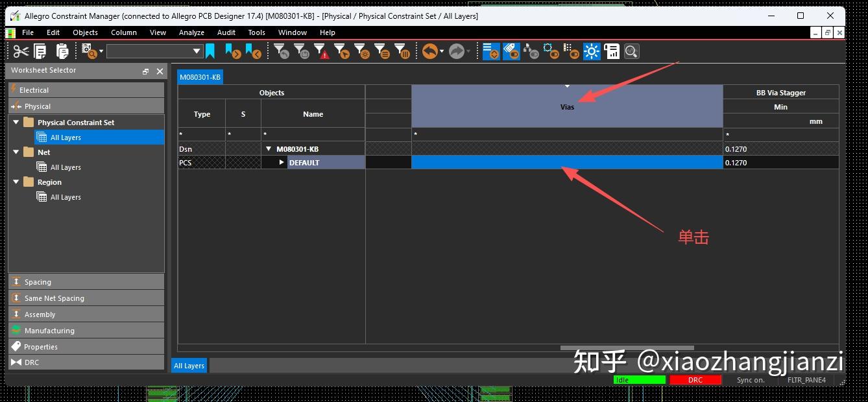Open the Undo dropdown arrow
Viewport: 868px width, 402px height.
pyautogui.click(x=442, y=51)
